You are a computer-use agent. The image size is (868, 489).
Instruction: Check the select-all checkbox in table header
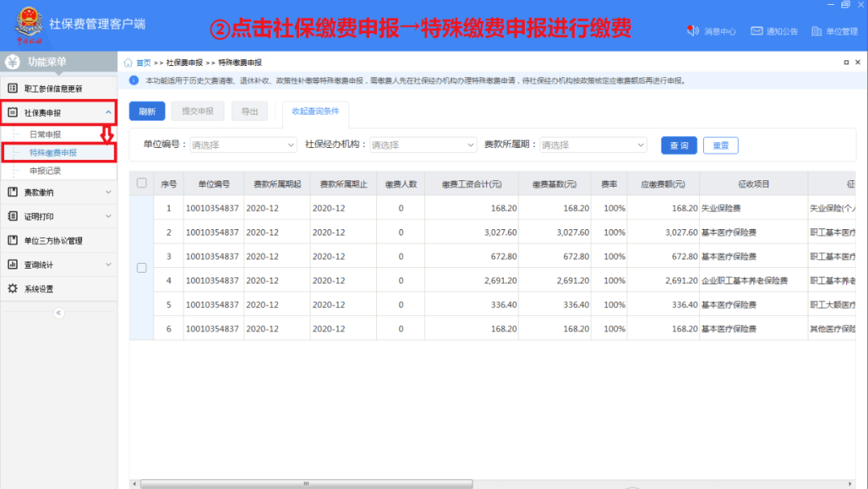click(x=141, y=183)
